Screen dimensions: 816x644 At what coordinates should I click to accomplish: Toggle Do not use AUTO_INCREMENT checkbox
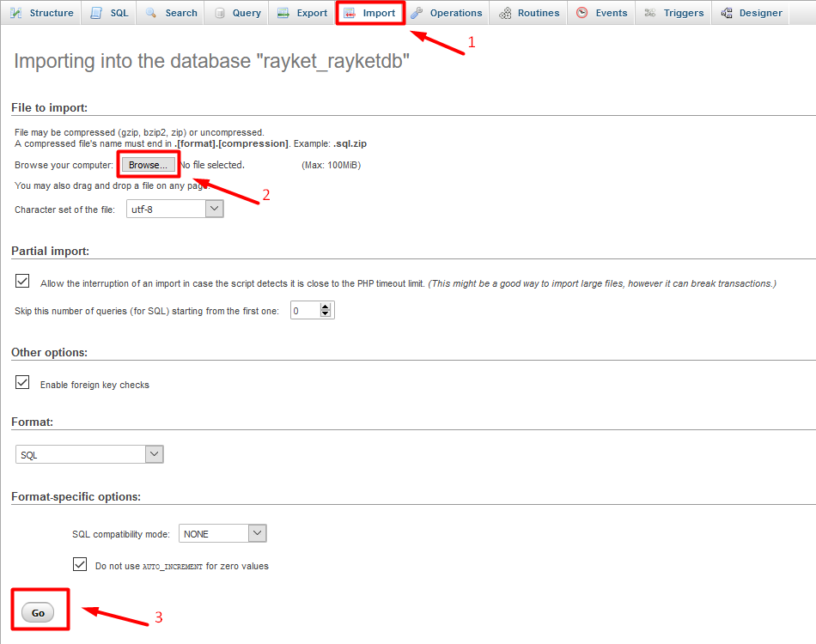pyautogui.click(x=80, y=564)
